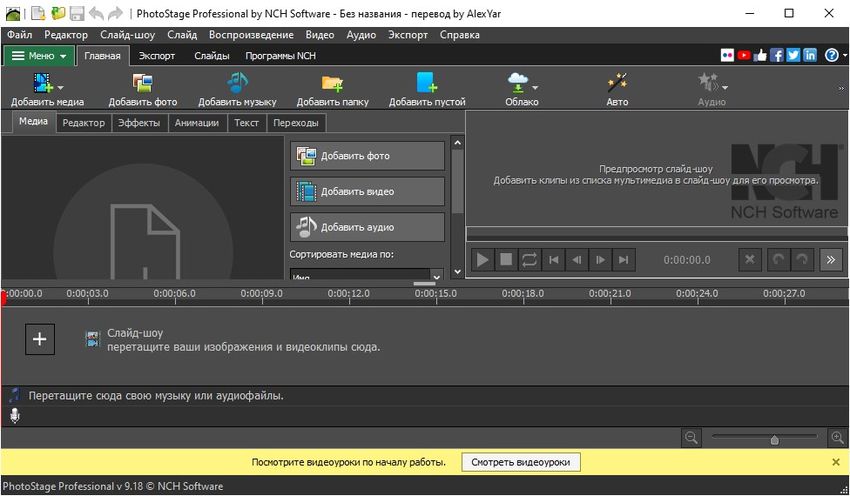Open the Twitter share icon
The width and height of the screenshot is (850, 496).
pyautogui.click(x=793, y=55)
